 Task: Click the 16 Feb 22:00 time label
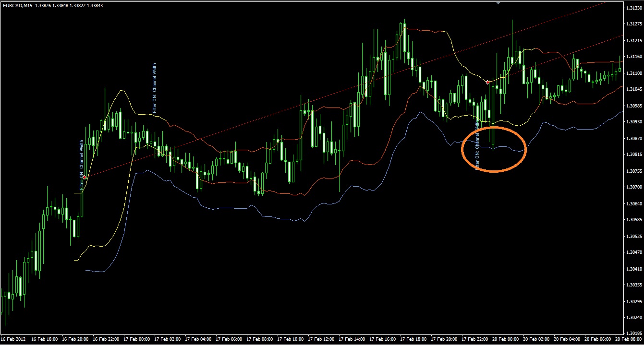pos(106,339)
